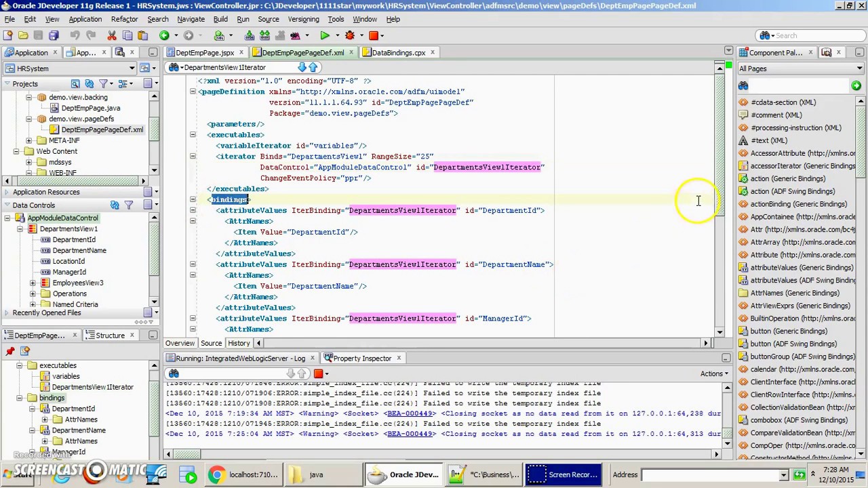Open the Chrome taskbar icon
Screen dimensions: 868x488
point(216,474)
